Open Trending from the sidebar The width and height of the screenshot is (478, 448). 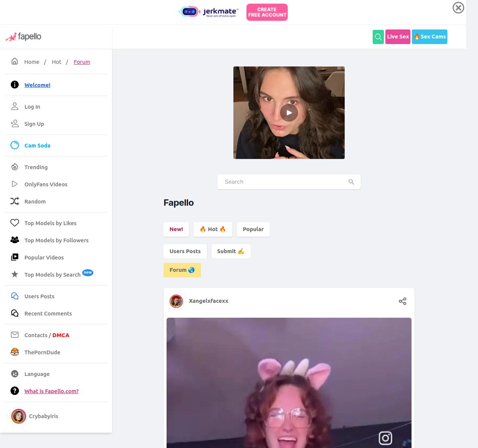click(36, 167)
